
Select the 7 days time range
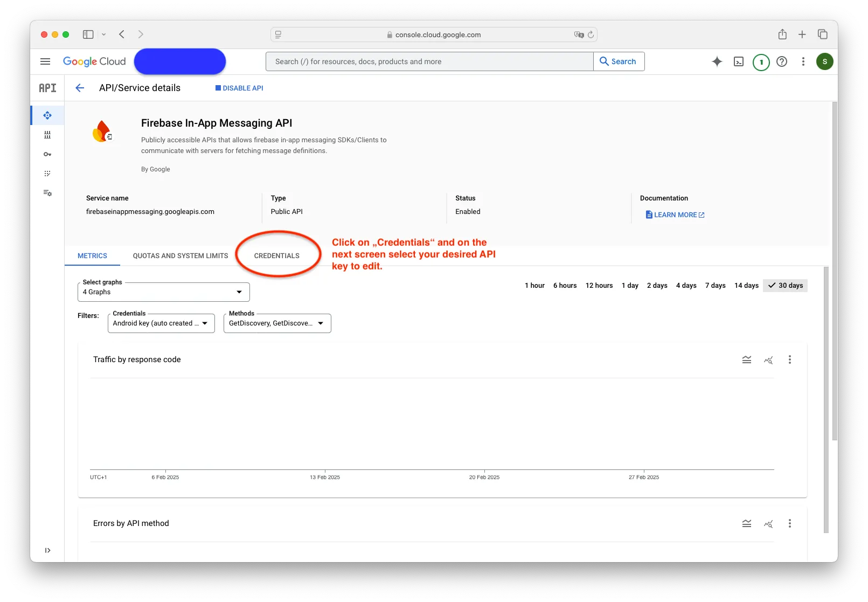point(716,286)
